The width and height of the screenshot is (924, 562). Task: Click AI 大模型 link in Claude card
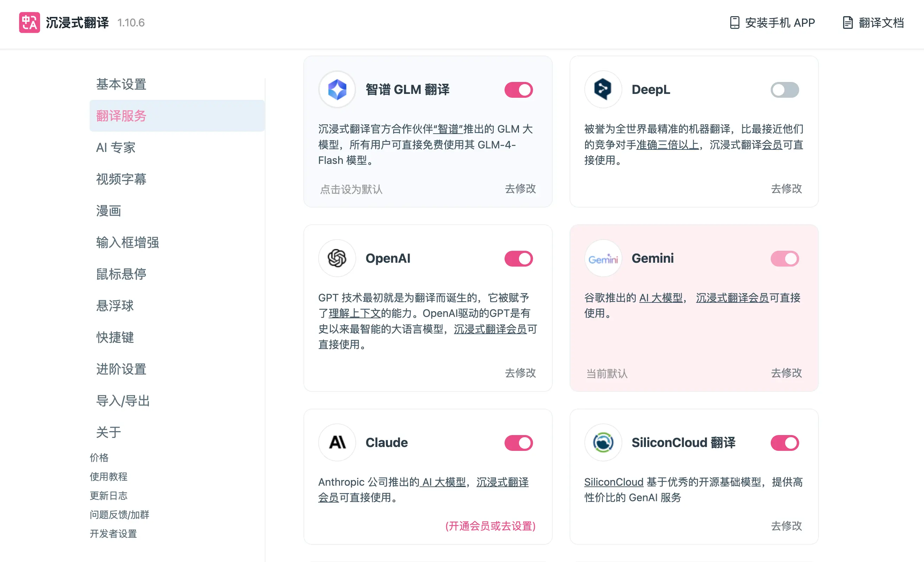tap(444, 482)
